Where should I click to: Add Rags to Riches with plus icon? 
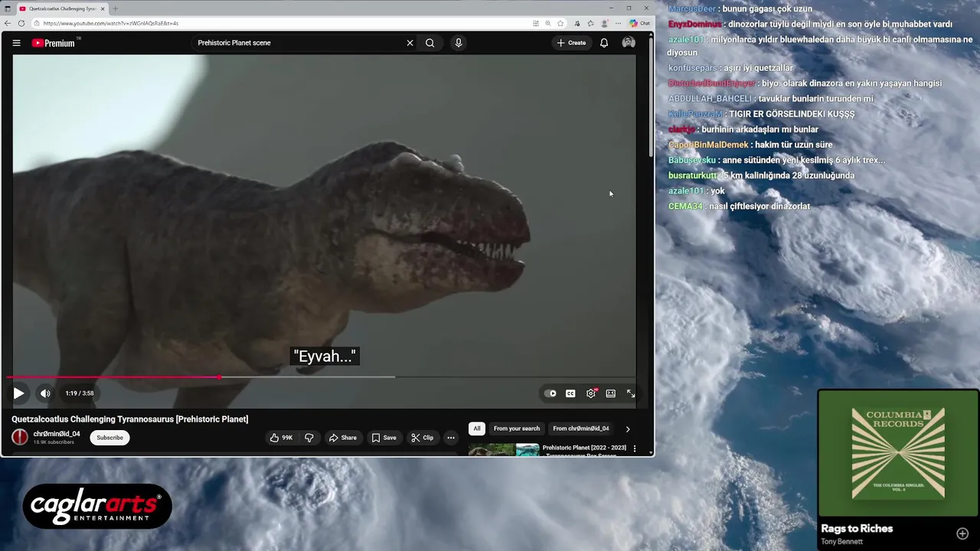(x=962, y=533)
